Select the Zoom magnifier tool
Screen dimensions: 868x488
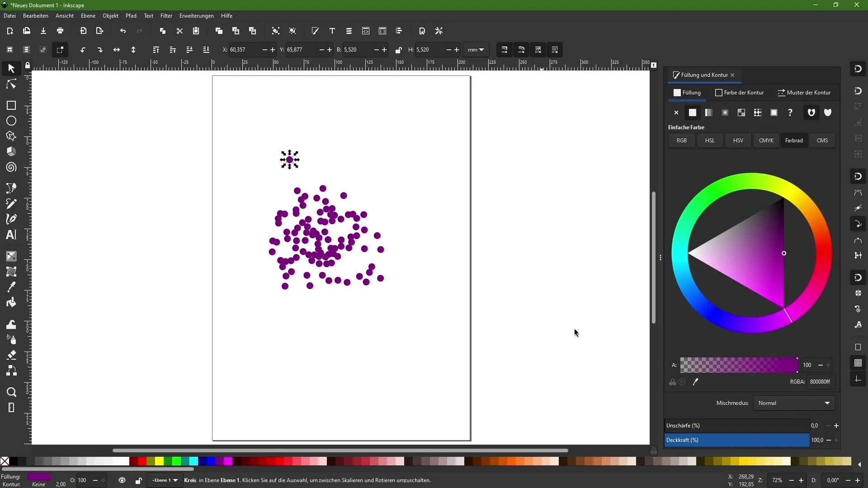[x=11, y=392]
